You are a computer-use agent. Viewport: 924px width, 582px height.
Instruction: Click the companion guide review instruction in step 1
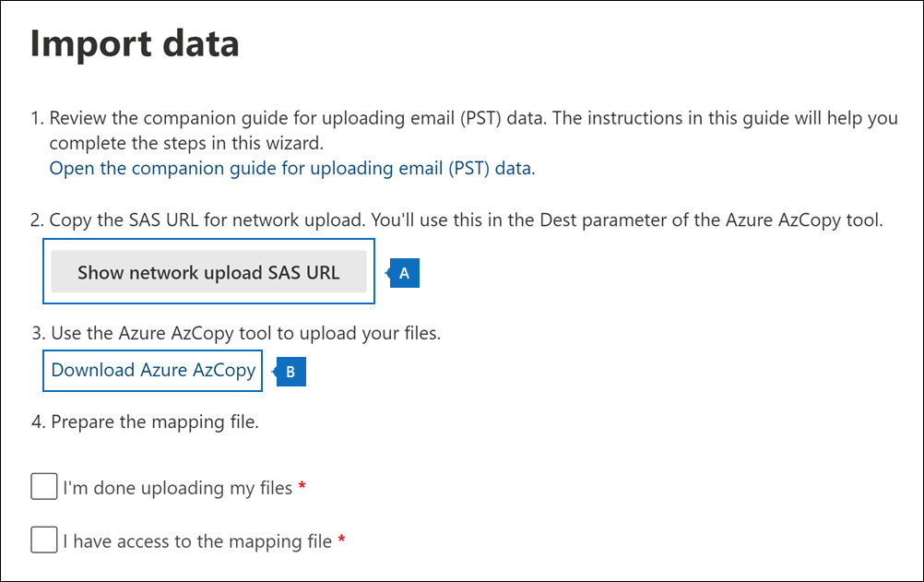pos(461,118)
